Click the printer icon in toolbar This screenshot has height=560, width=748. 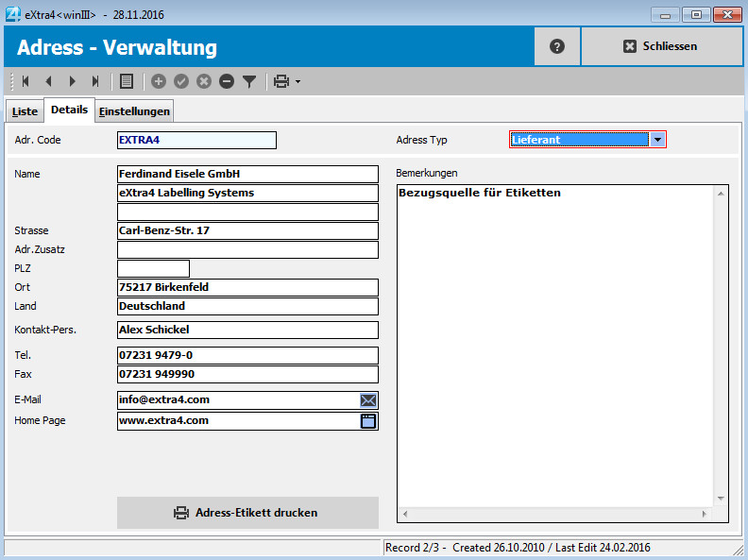[280, 81]
